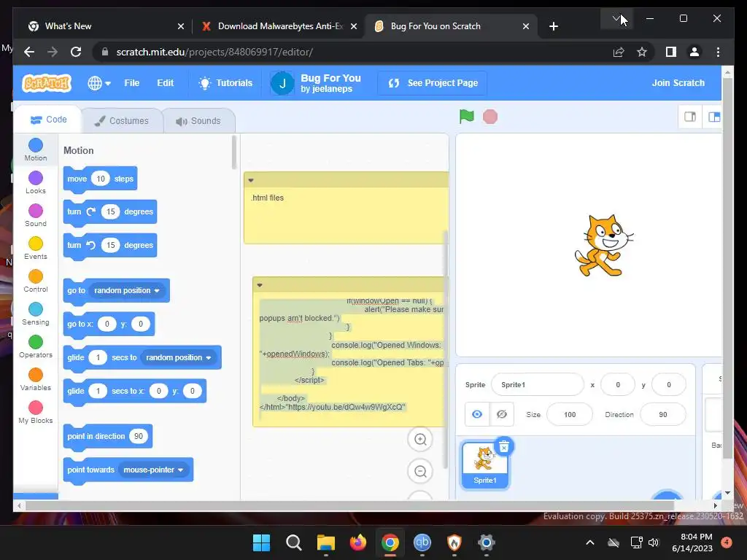Open the Edit menu
The width and height of the screenshot is (747, 560).
tap(166, 83)
